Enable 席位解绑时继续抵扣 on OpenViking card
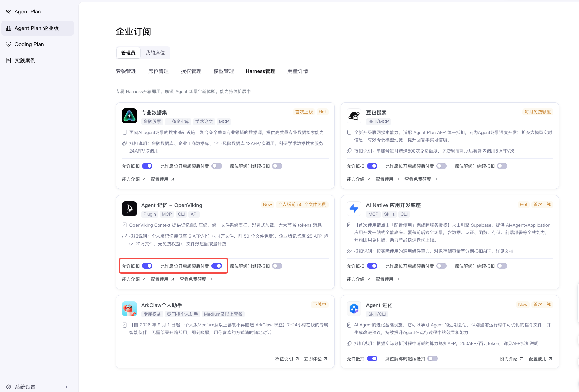 point(277,266)
